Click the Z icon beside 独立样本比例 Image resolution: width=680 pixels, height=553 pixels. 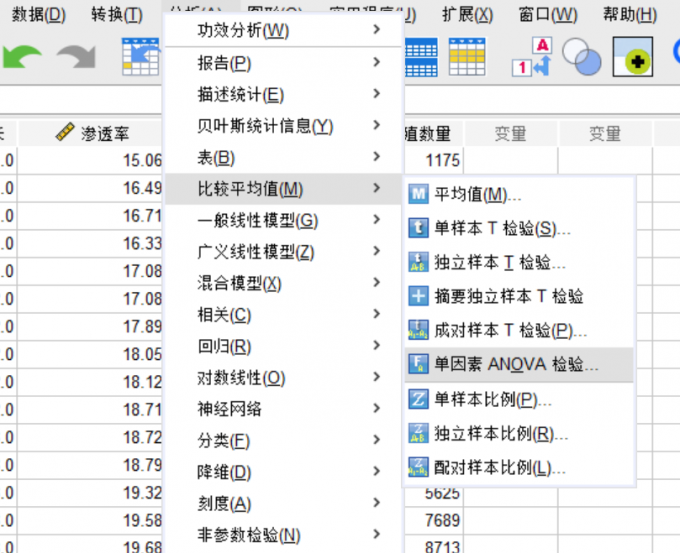(x=418, y=433)
